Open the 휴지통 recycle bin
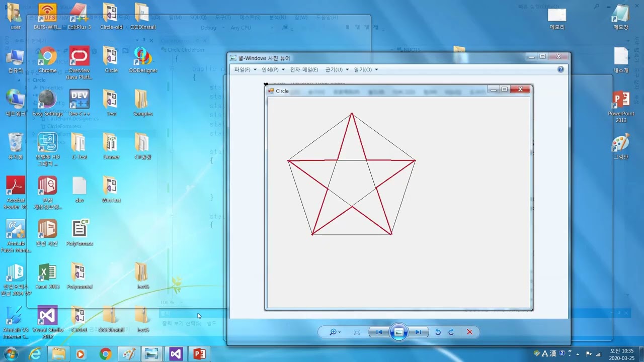This screenshot has width=644, height=362. click(16, 147)
